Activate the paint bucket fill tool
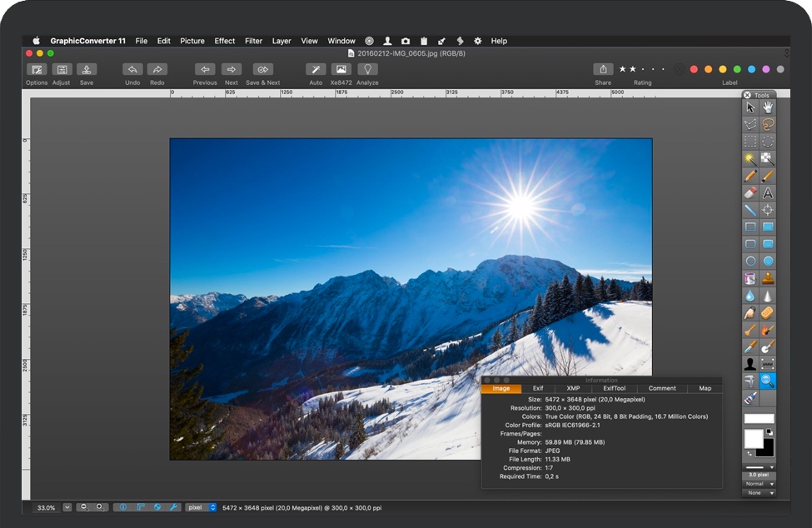Image resolution: width=812 pixels, height=528 pixels. (750, 278)
